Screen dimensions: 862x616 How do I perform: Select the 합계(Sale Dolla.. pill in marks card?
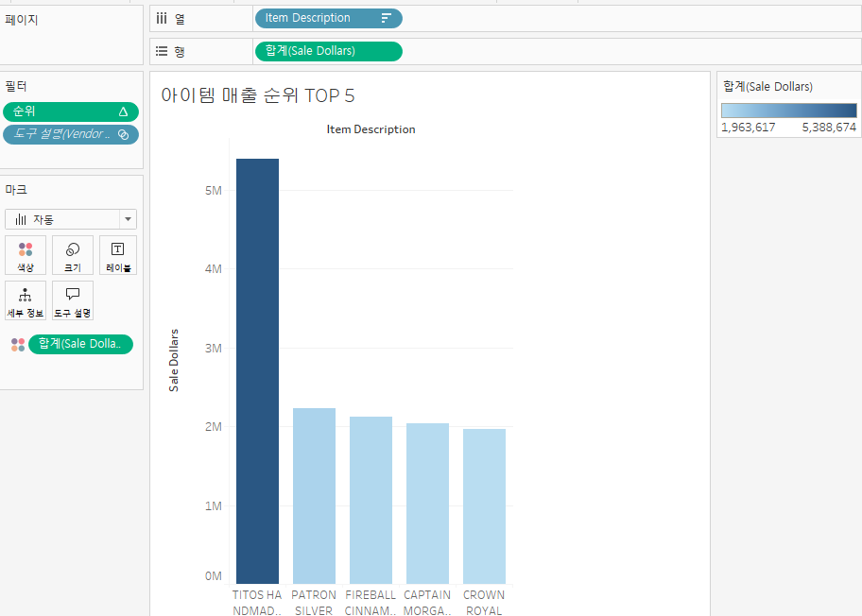tap(80, 344)
